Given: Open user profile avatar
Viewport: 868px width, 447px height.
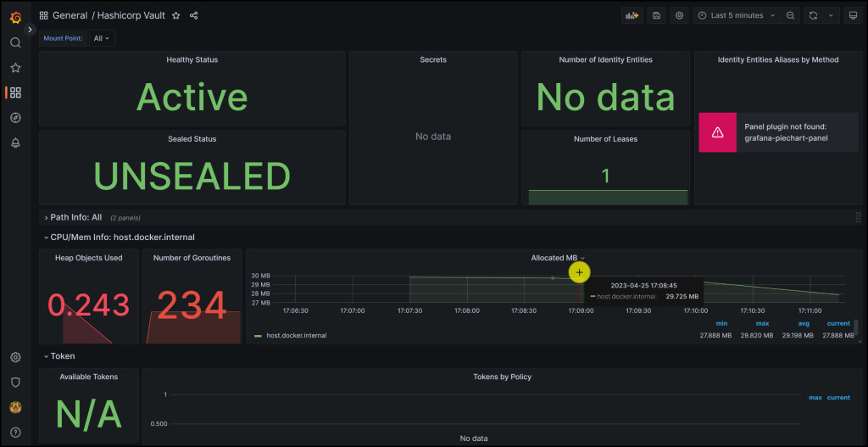Looking at the screenshot, I should coord(15,407).
